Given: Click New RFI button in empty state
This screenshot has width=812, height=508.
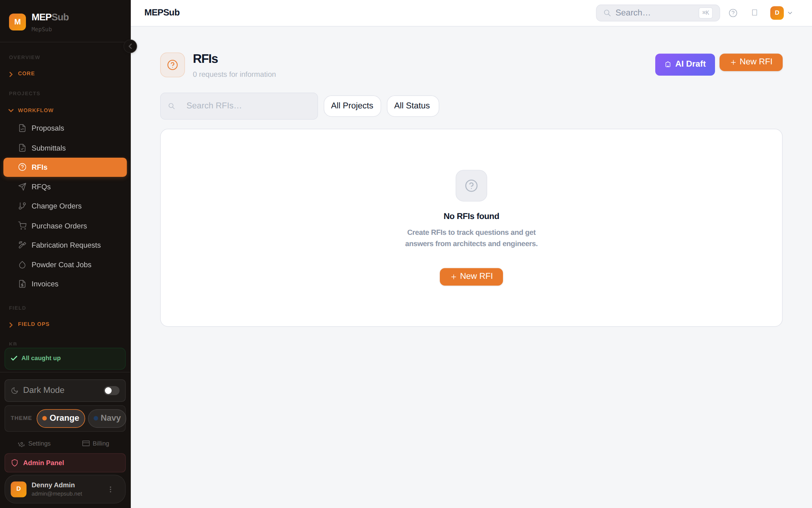Looking at the screenshot, I should coord(471,277).
